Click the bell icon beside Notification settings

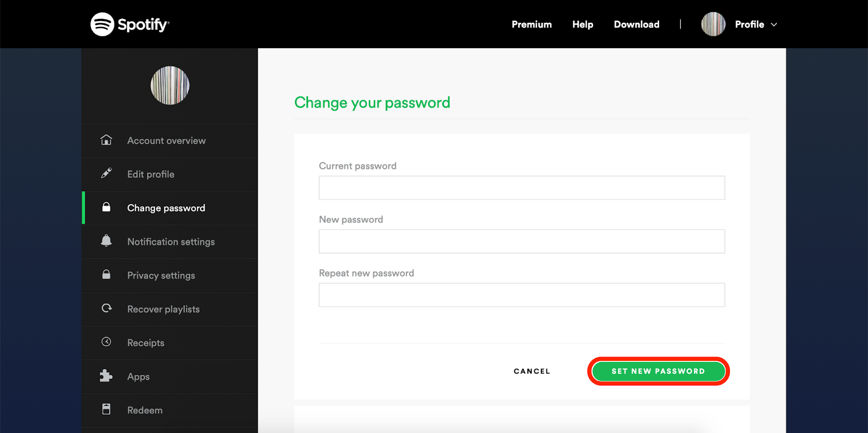tap(106, 242)
